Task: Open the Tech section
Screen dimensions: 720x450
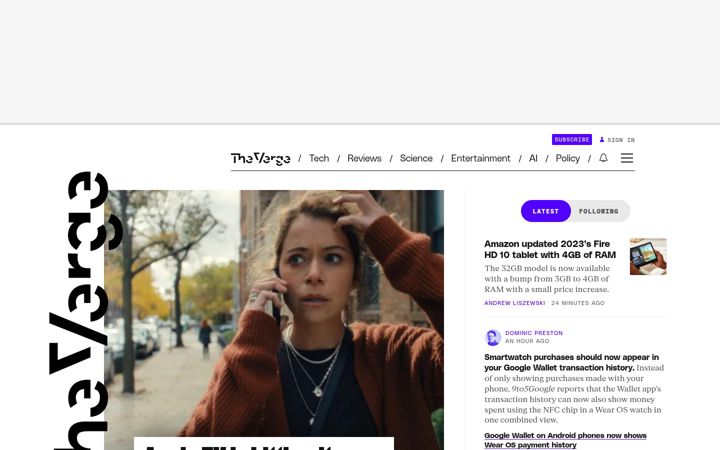Action: coord(319,158)
